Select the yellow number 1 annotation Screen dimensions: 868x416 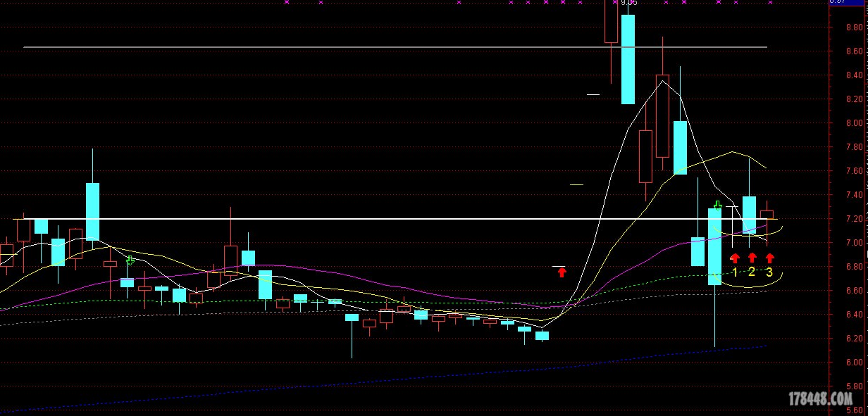(x=735, y=272)
